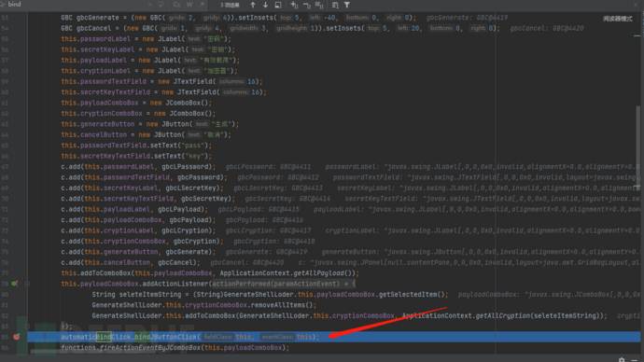Click "getAllCryption" on line 82

point(504,315)
